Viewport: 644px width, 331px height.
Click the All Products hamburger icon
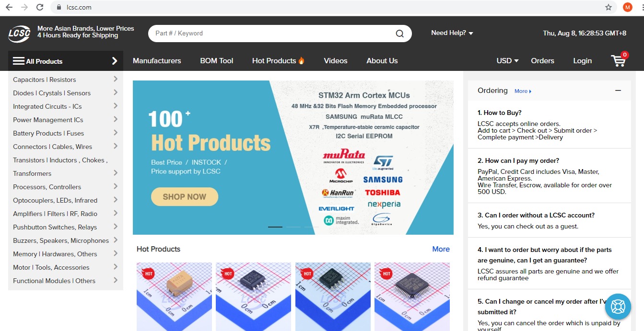tap(19, 61)
